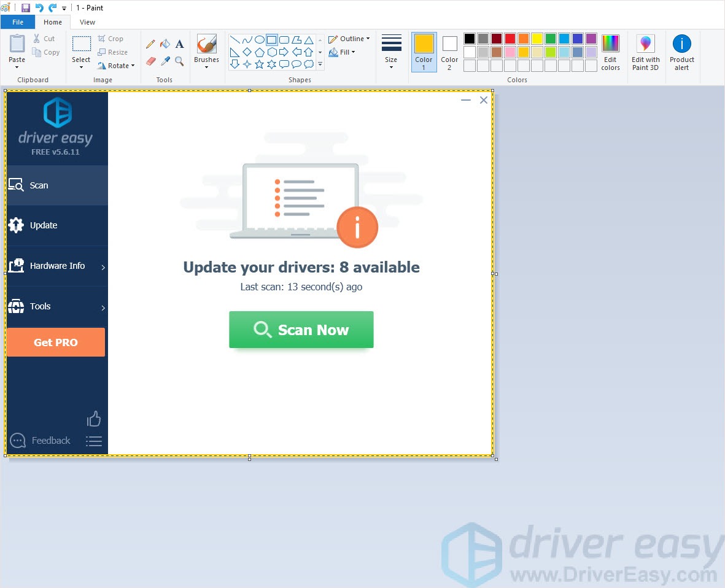Screen dimensions: 725x588
Task: Click Hardware Info in the sidebar
Action: pyautogui.click(x=57, y=266)
